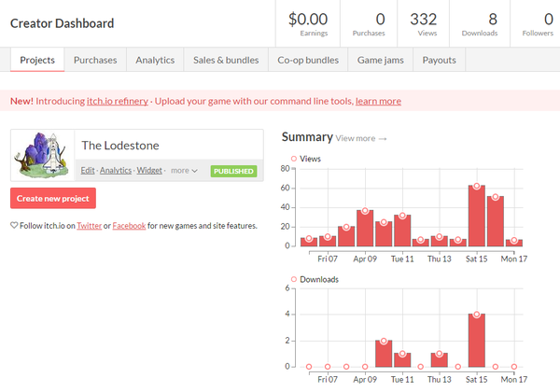Viewport: 560px width, 392px height.
Task: Click the Edit link for The Lodestone
Action: tap(88, 171)
